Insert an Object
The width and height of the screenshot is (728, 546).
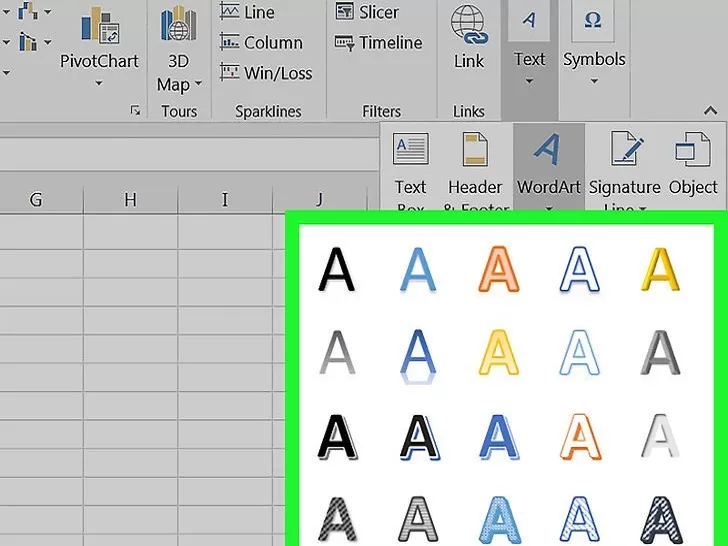click(693, 163)
